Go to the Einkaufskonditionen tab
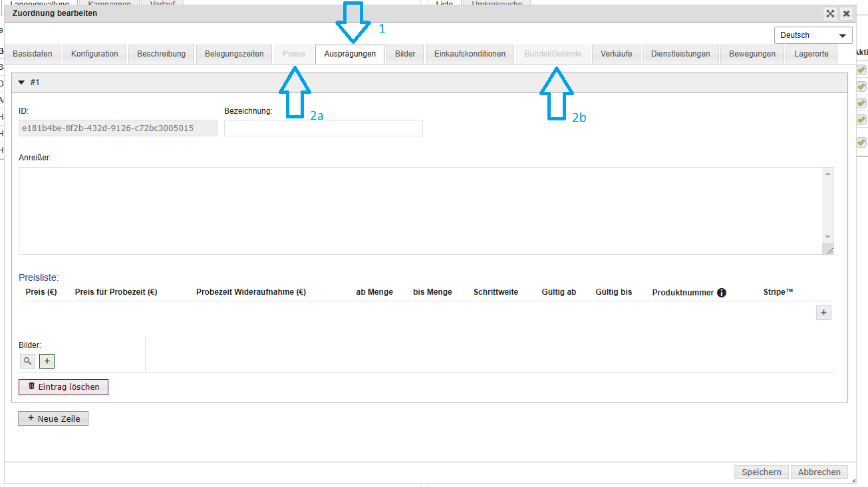 [470, 54]
